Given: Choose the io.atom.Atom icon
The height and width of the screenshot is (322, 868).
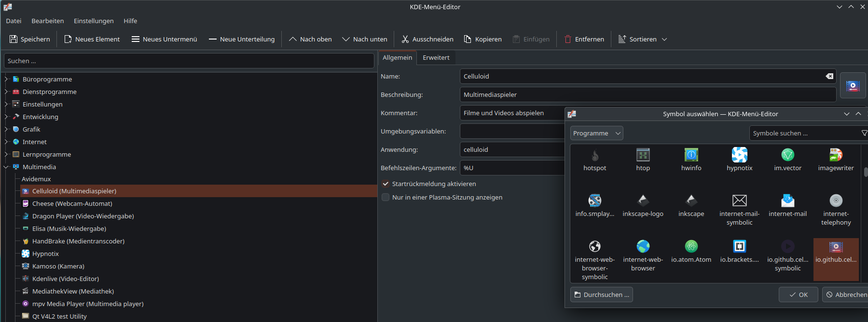Looking at the screenshot, I should 691,252.
